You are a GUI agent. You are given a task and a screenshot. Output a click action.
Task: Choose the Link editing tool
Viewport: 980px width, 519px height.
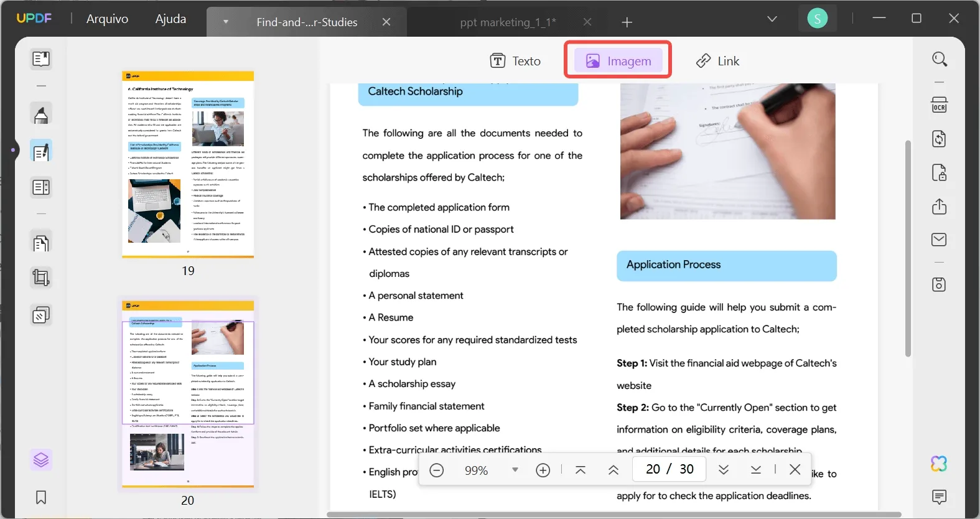[x=717, y=61]
